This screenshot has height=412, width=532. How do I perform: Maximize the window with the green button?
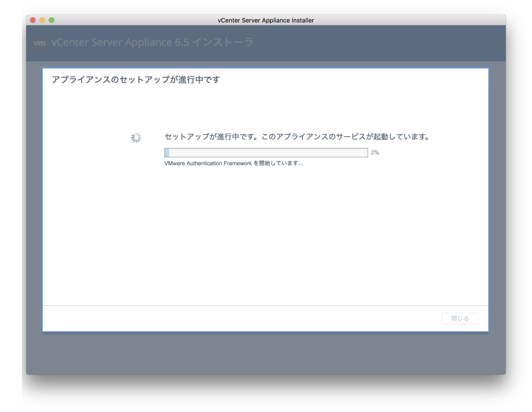[x=52, y=20]
